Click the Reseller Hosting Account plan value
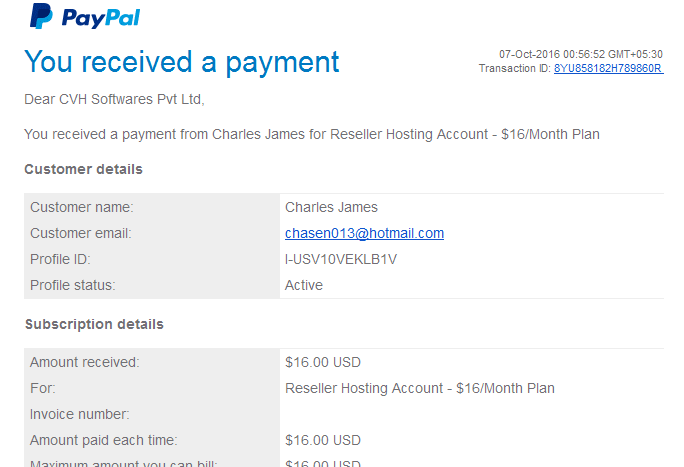The height and width of the screenshot is (467, 684). [420, 388]
